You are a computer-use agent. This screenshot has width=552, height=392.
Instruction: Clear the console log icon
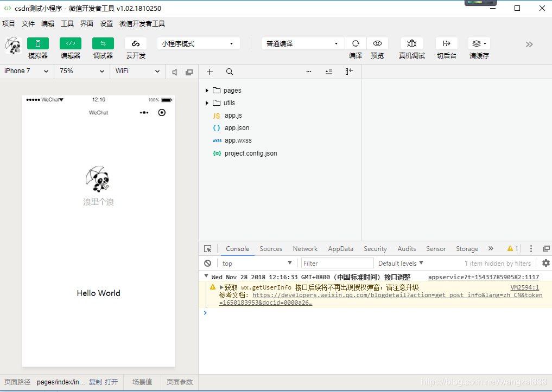[208, 264]
